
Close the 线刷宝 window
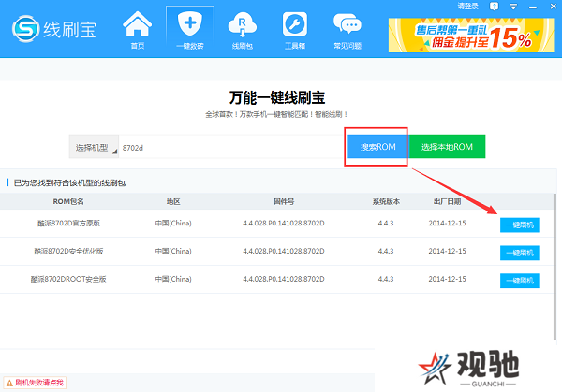coord(553,7)
